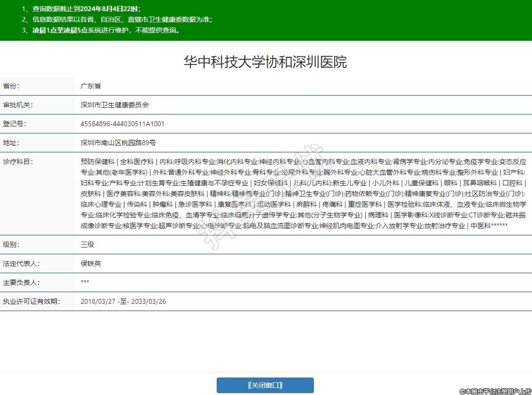Select the 省份 field label

pyautogui.click(x=12, y=86)
